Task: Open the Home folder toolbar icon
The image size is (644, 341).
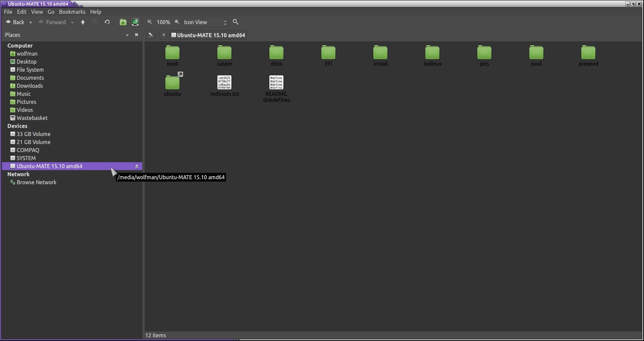Action: click(123, 22)
